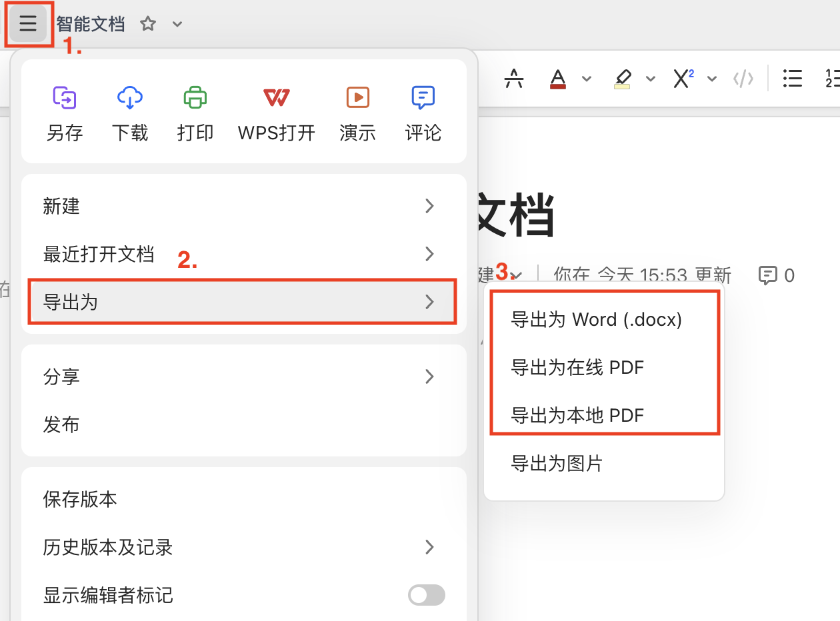The image size is (840, 621).
Task: Choose 导出为本地 PDF
Action: coord(603,415)
